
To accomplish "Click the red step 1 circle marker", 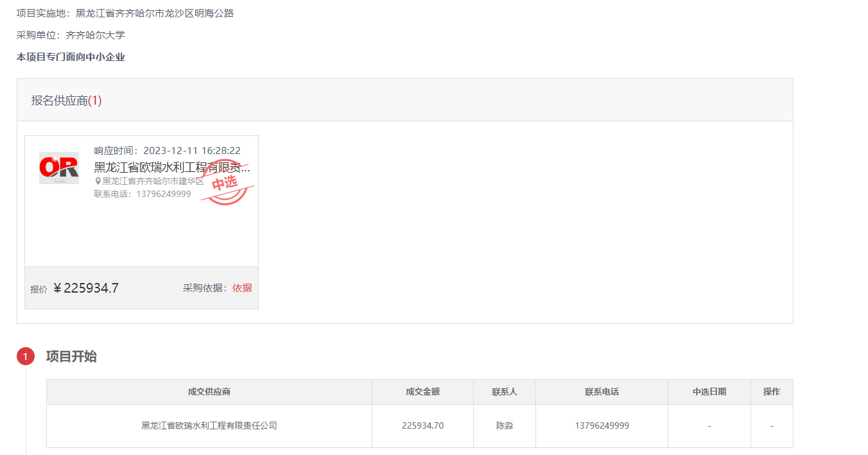I will point(26,357).
